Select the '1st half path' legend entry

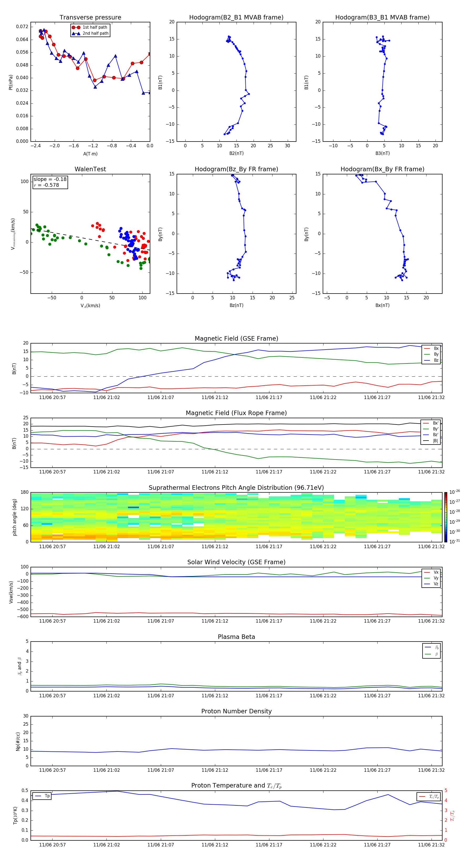90,27
